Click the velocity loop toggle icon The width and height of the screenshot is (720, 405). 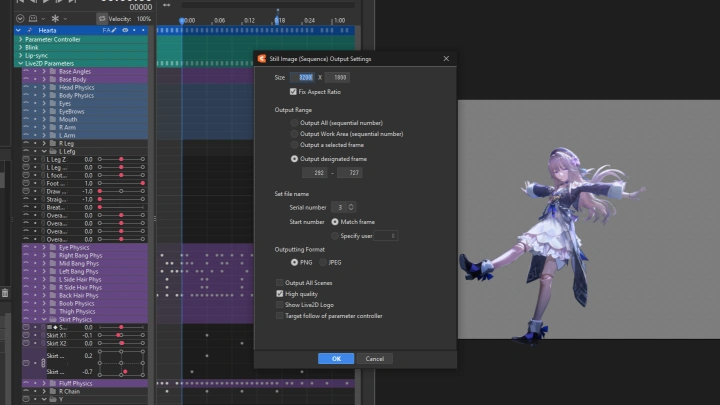coord(101,19)
